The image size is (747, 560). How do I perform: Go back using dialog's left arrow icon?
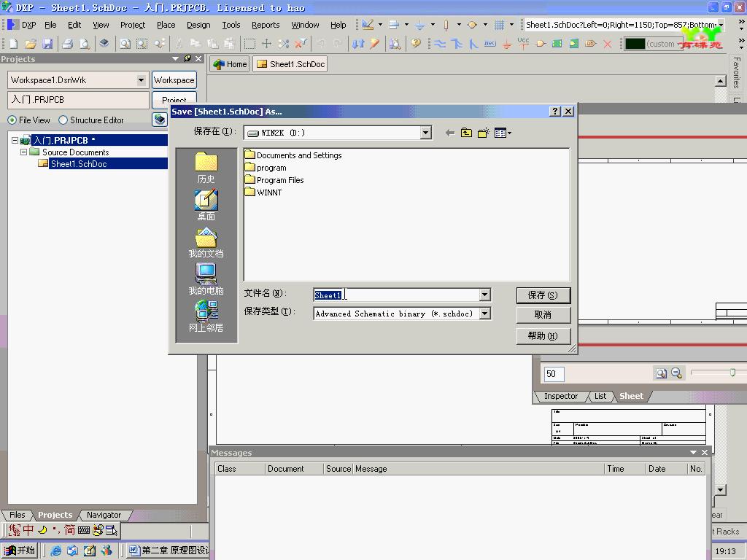[449, 133]
